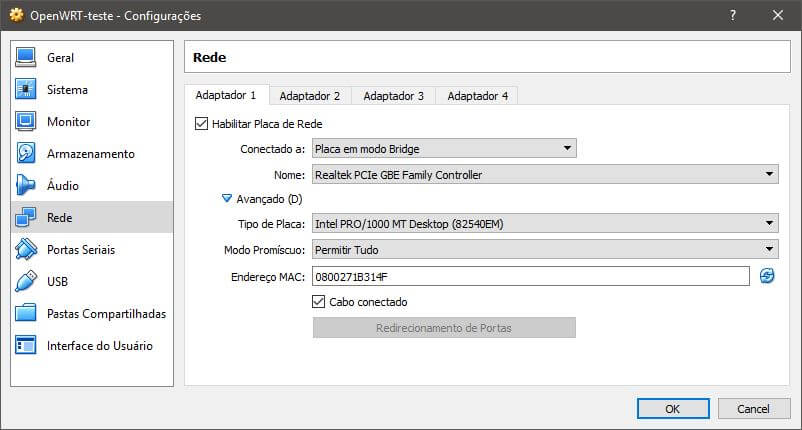The image size is (802, 430).
Task: Select Interface do Usuário label
Action: pos(100,346)
